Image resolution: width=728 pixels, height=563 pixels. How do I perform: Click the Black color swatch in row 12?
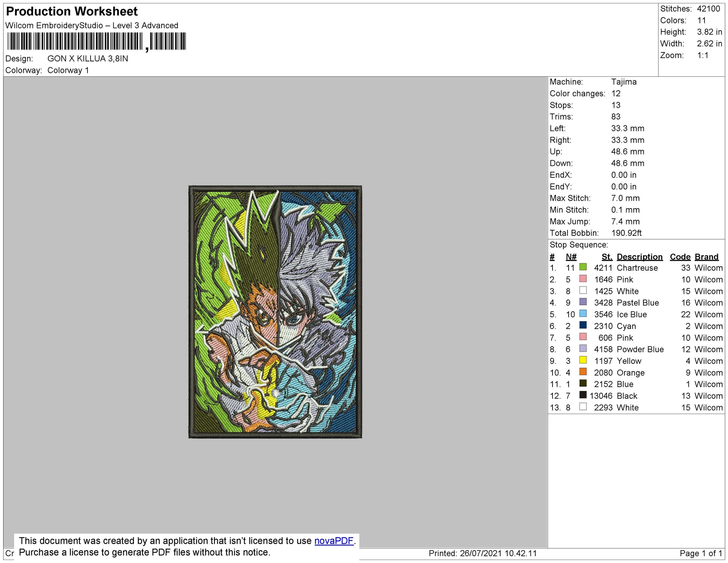pyautogui.click(x=583, y=395)
